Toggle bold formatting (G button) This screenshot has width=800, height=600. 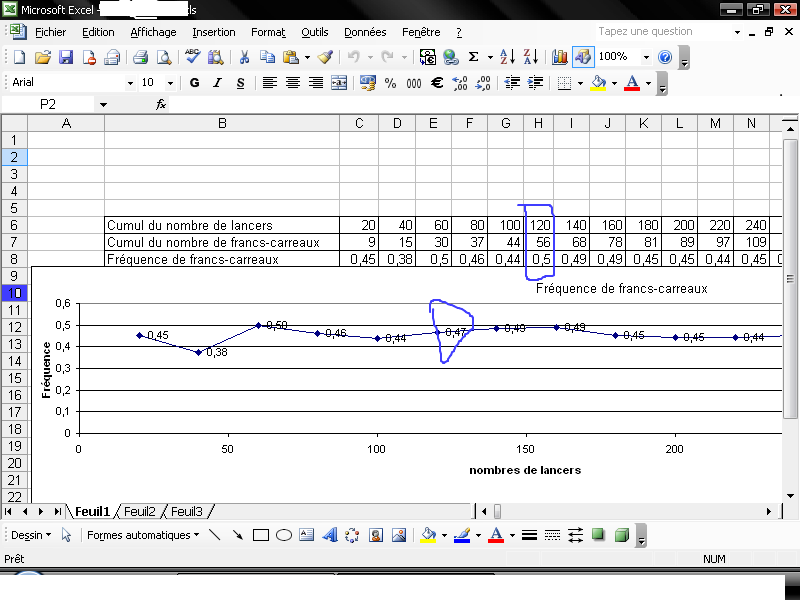(x=194, y=83)
